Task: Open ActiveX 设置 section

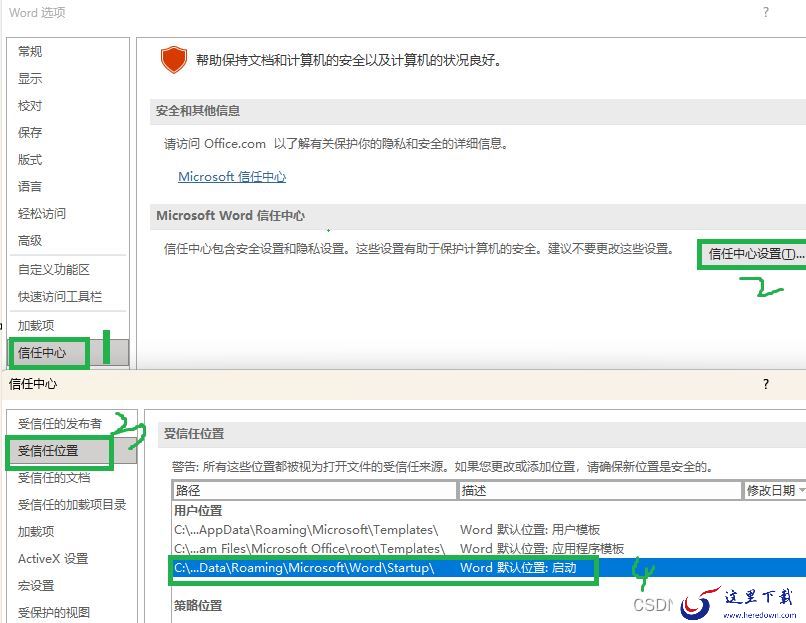Action: [x=53, y=559]
